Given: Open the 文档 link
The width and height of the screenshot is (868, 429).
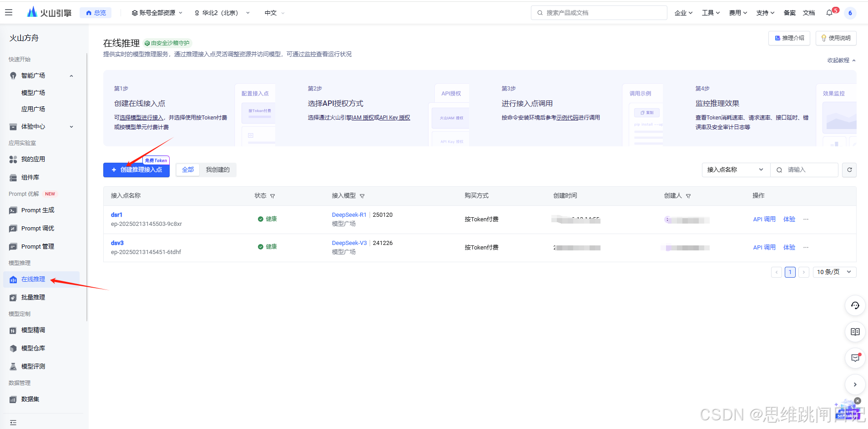Looking at the screenshot, I should tap(809, 13).
